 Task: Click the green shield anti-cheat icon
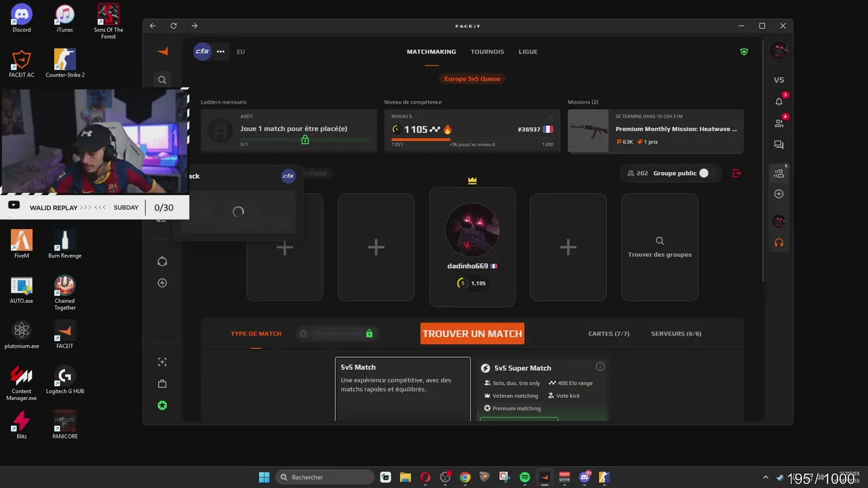click(x=744, y=52)
